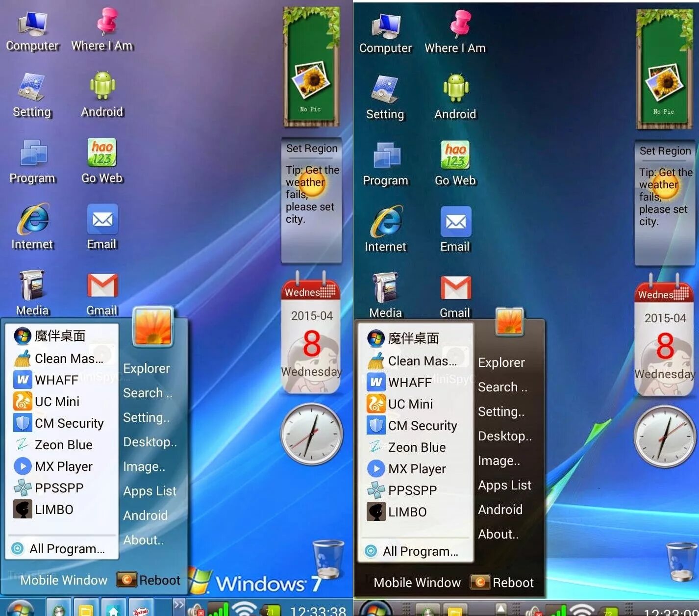This screenshot has height=616, width=699.
Task: Open Program icon on right desktop
Action: 386,155
